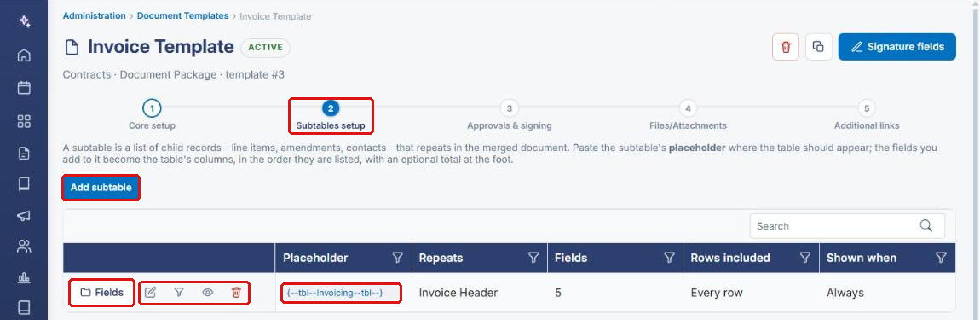This screenshot has width=980, height=320.
Task: Go to step 1 Core setup
Action: pyautogui.click(x=152, y=115)
